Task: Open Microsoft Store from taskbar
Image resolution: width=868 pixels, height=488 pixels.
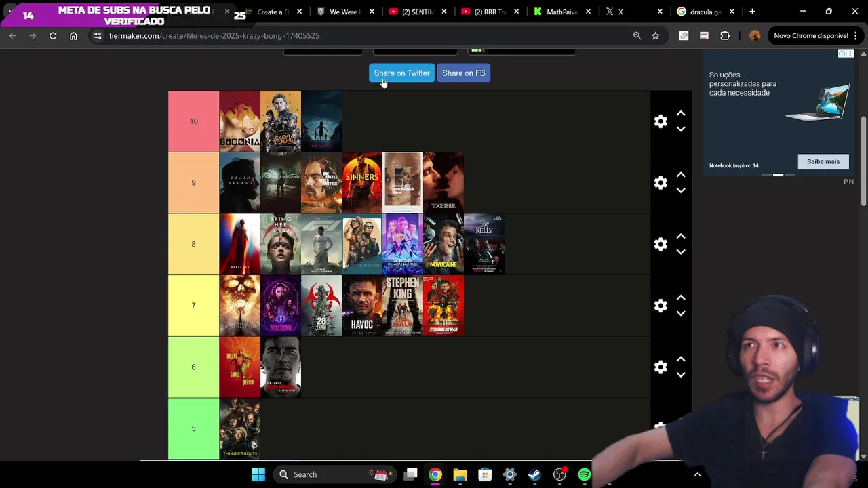Action: (x=484, y=474)
